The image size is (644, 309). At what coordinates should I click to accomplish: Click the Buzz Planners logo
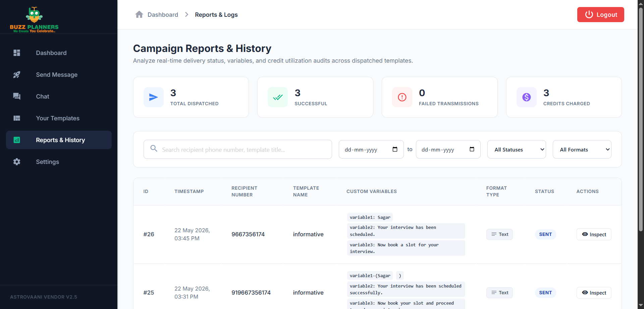pos(34,19)
